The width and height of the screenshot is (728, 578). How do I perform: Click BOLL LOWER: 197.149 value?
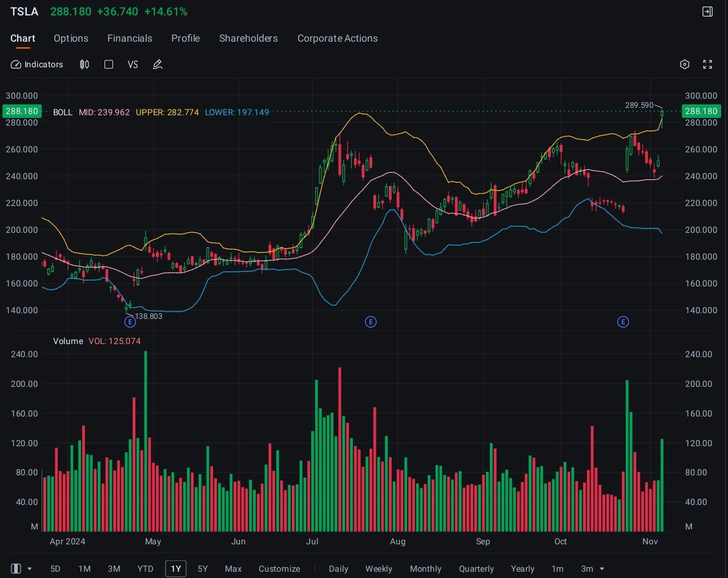pyautogui.click(x=237, y=112)
